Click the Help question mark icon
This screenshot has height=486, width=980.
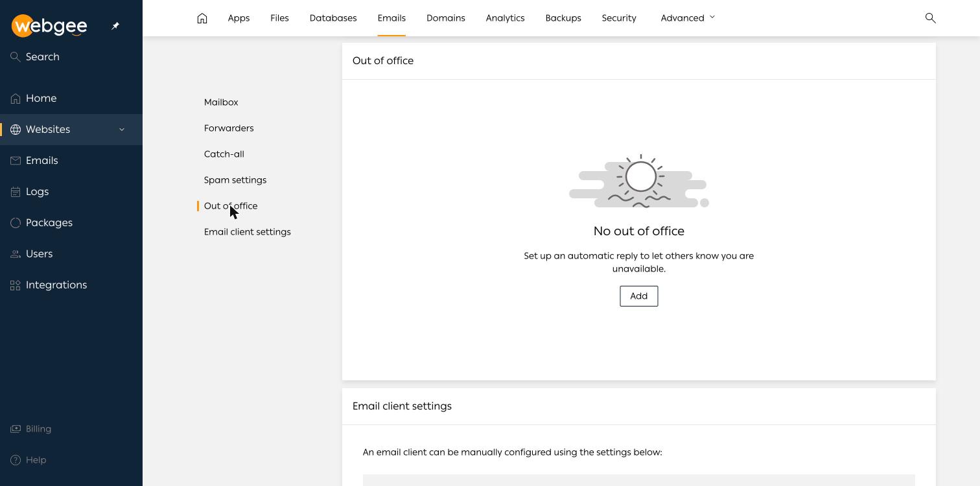pos(16,460)
